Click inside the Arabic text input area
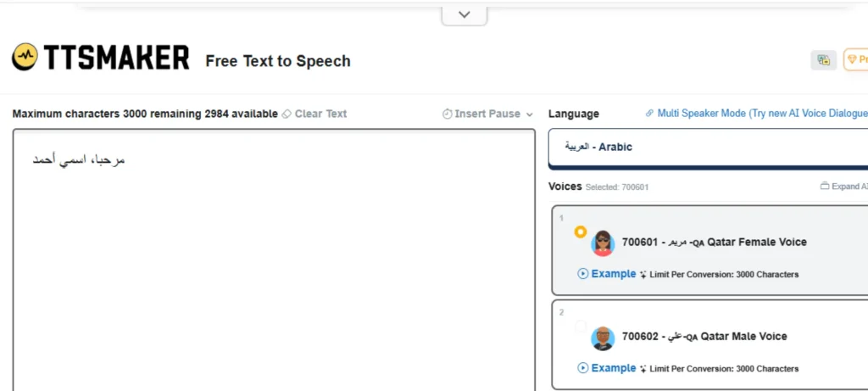 (x=274, y=260)
